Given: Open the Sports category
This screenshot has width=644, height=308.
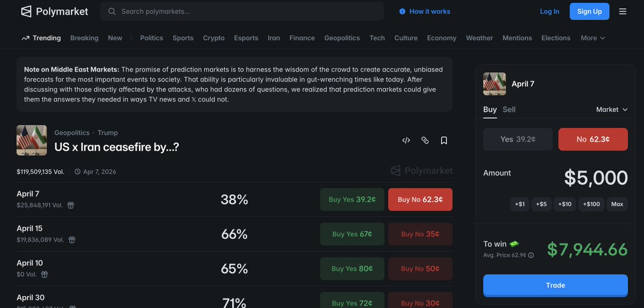Looking at the screenshot, I should point(183,38).
